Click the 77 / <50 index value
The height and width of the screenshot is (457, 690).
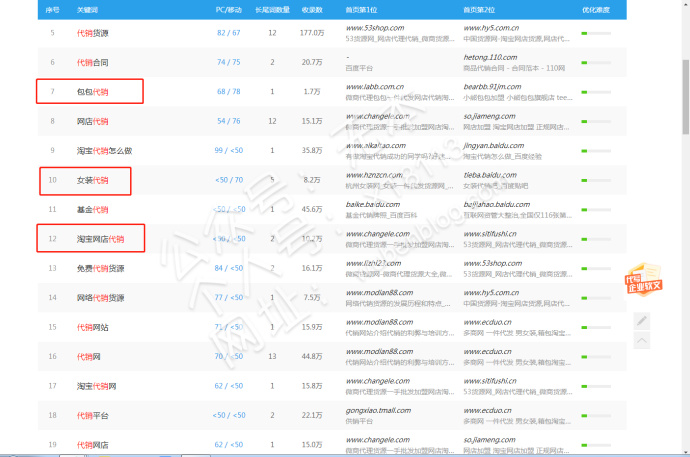pos(228,297)
